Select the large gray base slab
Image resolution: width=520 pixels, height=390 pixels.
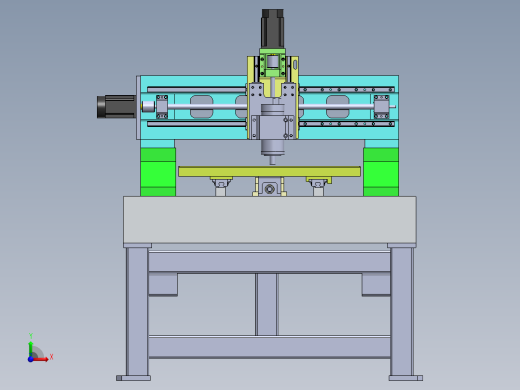point(270,220)
